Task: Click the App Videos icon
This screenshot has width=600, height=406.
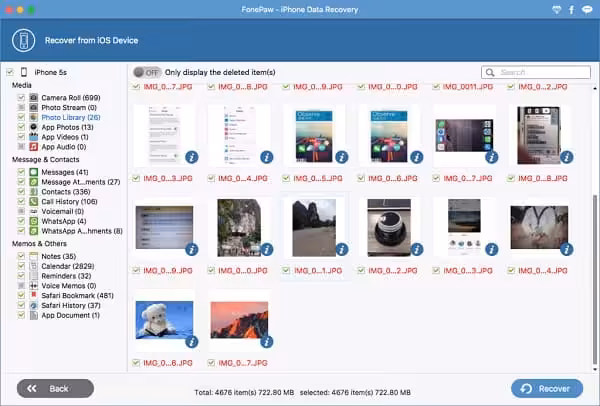Action: pos(34,137)
